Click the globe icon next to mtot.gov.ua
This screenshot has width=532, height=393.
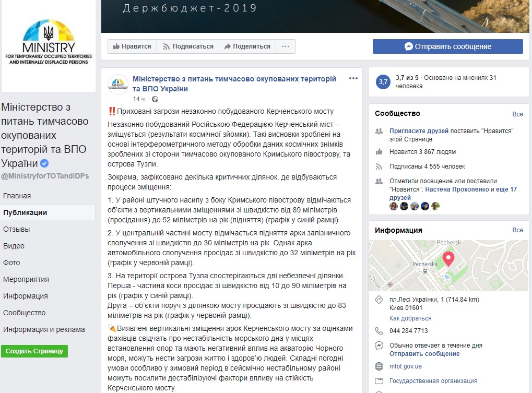[379, 366]
